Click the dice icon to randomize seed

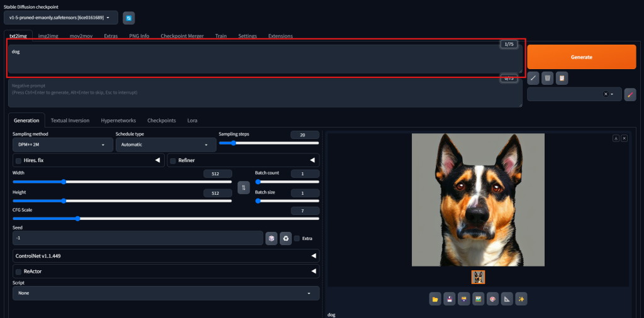[x=271, y=238]
